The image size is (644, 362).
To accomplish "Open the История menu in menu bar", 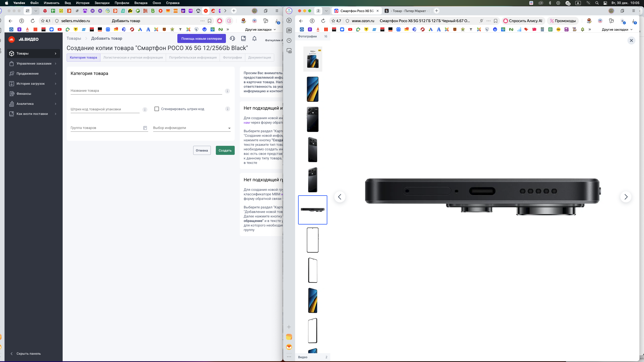I will (x=83, y=3).
